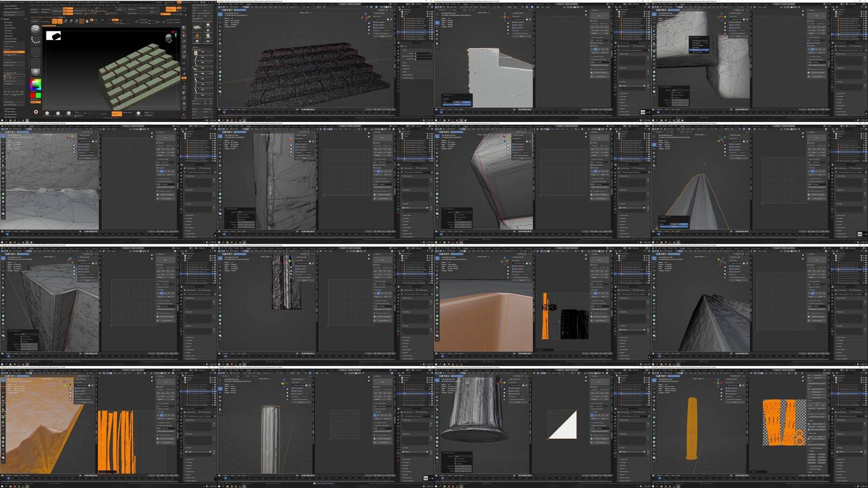Open the dark textured stairs Blender thumbnail
This screenshot has width=868, height=488.
pyautogui.click(x=325, y=60)
